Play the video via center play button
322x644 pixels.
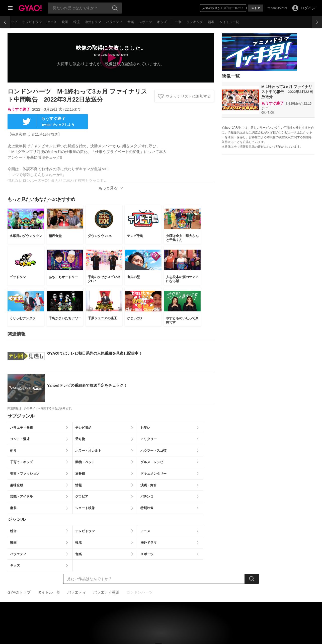(111, 58)
